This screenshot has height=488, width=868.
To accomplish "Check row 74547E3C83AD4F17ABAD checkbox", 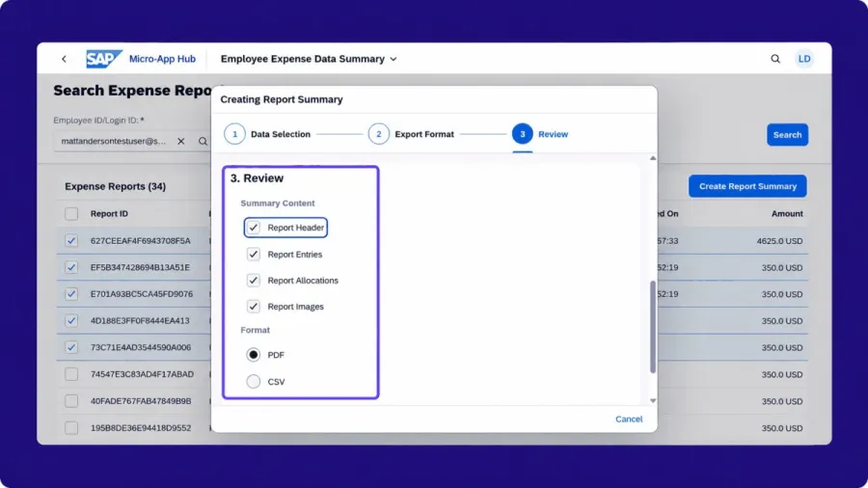I will tap(71, 374).
